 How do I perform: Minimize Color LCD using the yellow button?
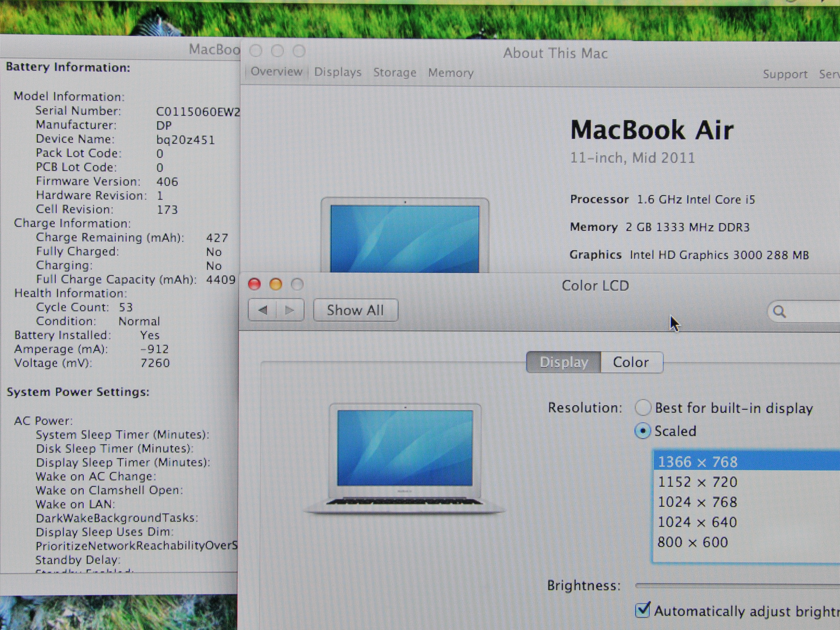coord(276,284)
